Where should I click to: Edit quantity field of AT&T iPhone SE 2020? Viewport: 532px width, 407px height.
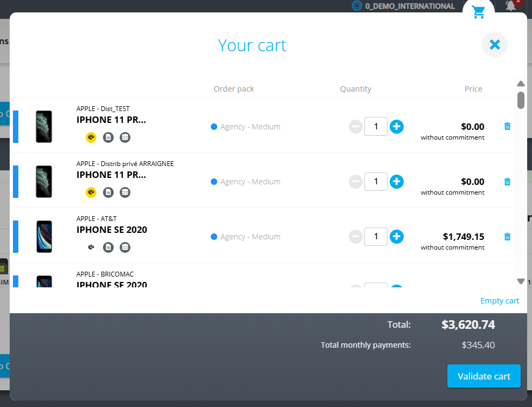[376, 237]
